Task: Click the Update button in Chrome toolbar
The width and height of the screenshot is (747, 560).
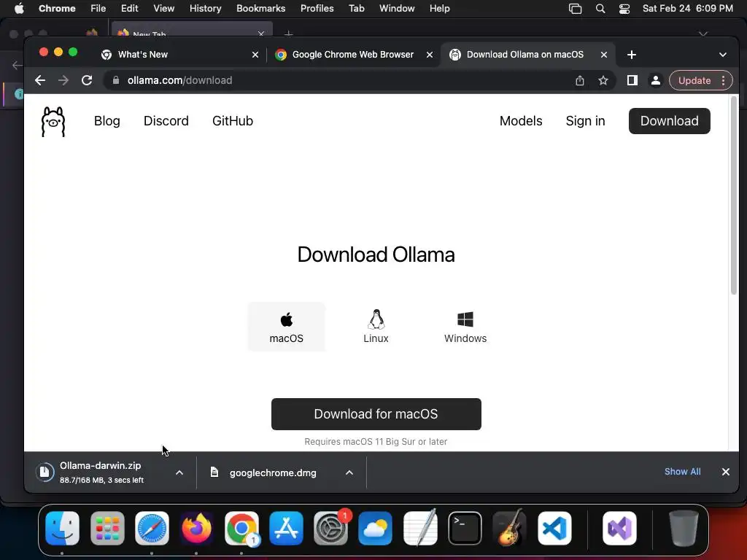Action: tap(694, 80)
